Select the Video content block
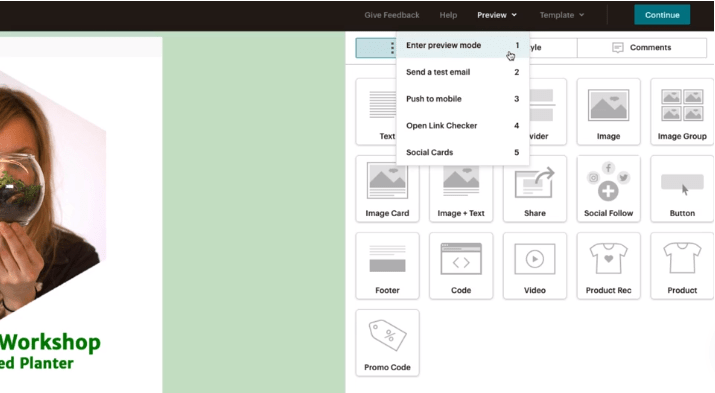Image resolution: width=715 pixels, height=393 pixels. coord(534,266)
